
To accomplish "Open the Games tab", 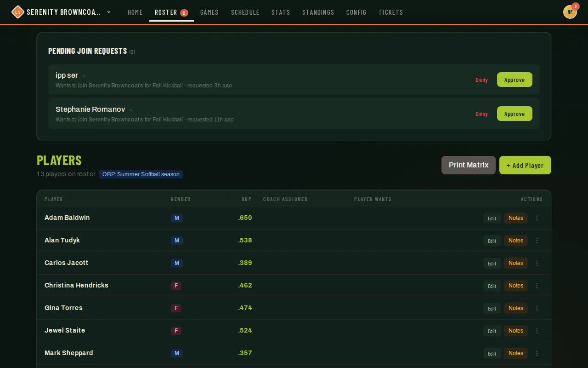I will click(x=209, y=12).
